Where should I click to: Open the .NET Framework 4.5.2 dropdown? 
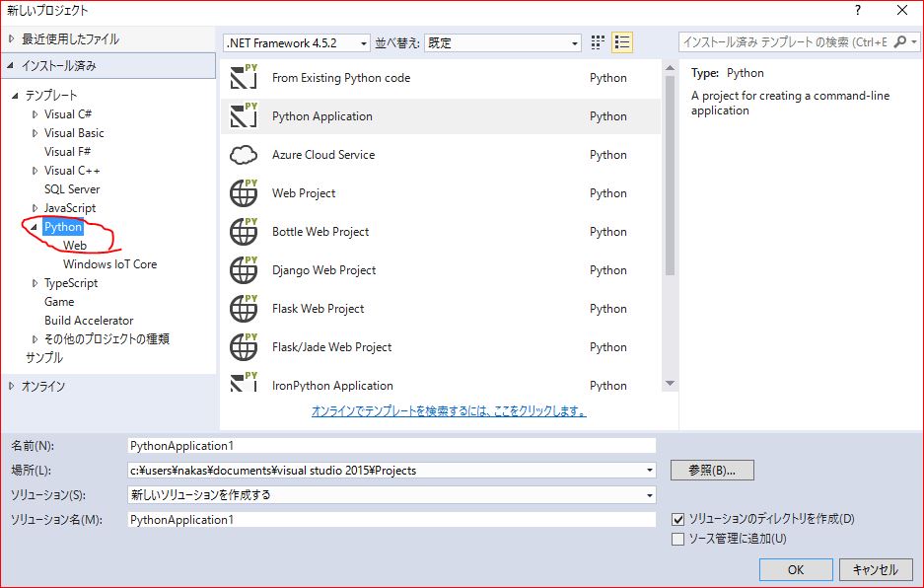click(297, 43)
